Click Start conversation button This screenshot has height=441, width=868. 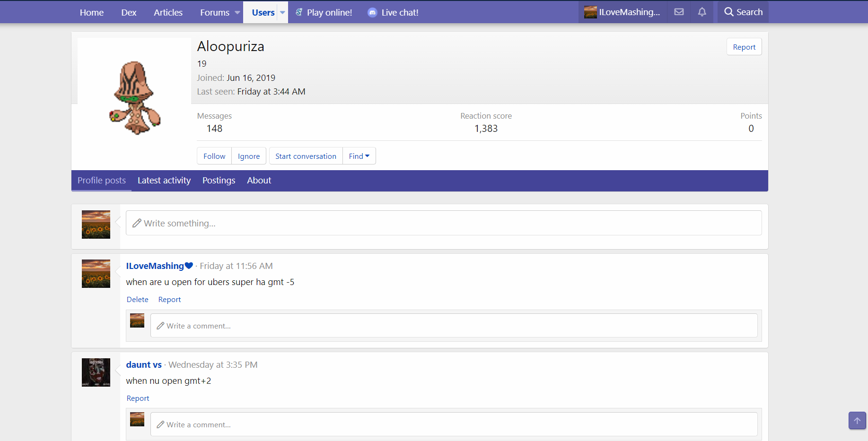[306, 156]
